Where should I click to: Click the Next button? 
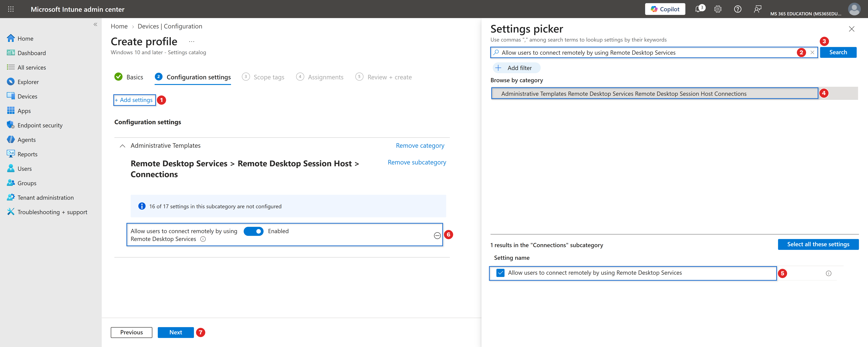176,333
